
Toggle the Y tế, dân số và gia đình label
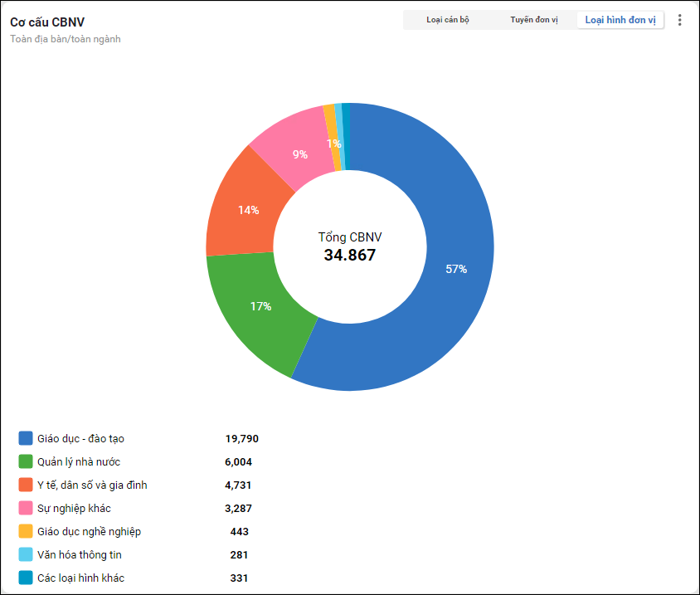coord(92,485)
